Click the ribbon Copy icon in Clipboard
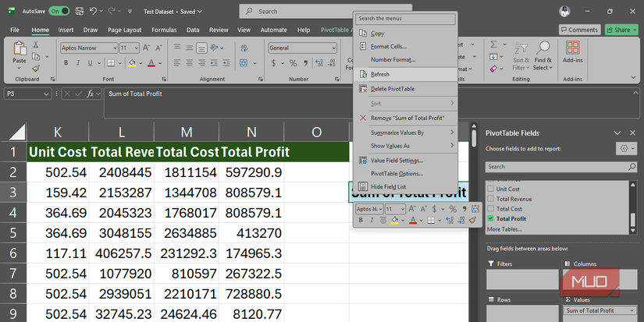The height and width of the screenshot is (322, 644). coord(36,57)
